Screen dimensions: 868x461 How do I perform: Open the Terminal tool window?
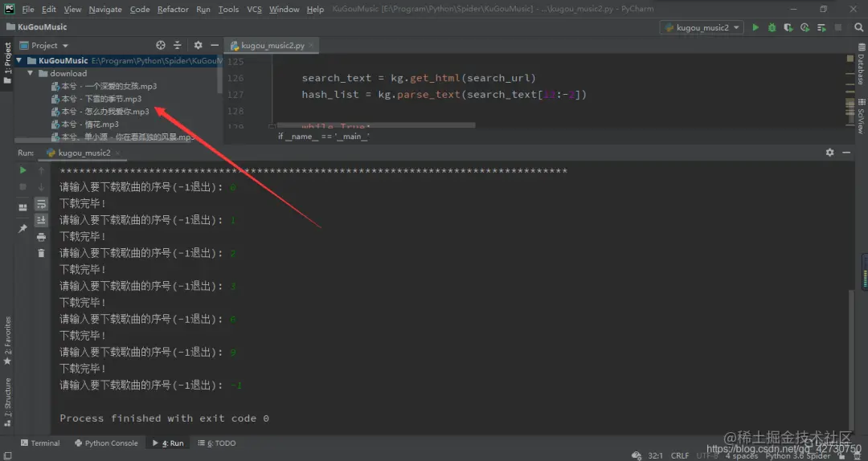point(40,443)
